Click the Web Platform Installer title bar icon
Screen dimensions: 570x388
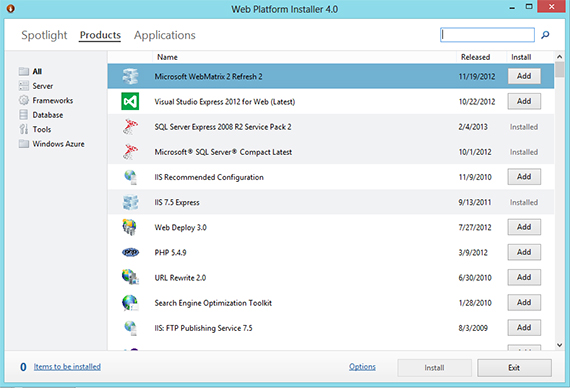click(x=10, y=8)
